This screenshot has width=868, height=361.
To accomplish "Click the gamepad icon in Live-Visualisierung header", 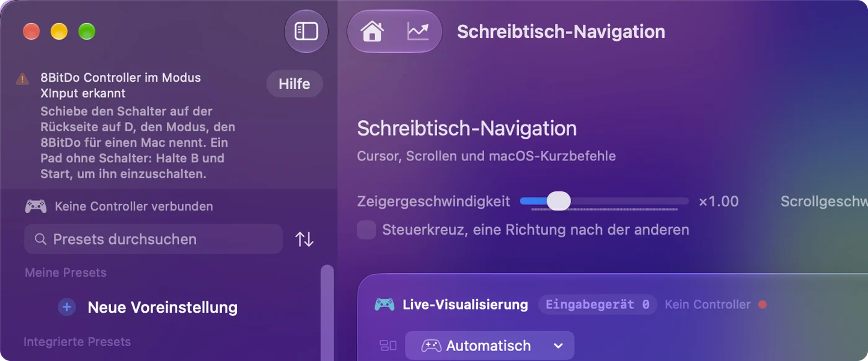I will [x=384, y=305].
